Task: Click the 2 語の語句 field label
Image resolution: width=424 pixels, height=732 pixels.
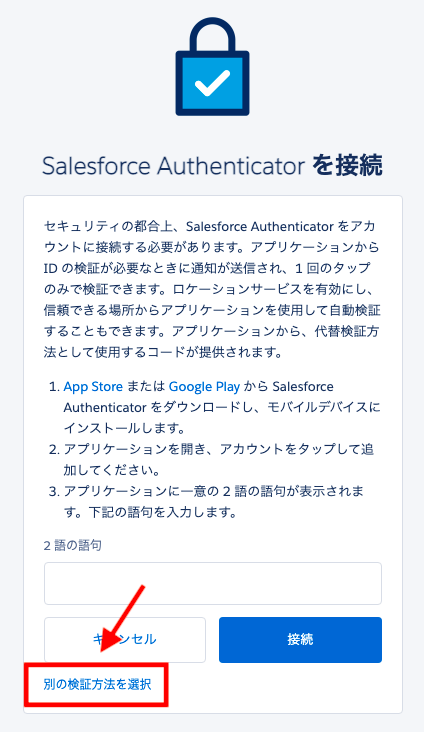Action: tap(72, 545)
